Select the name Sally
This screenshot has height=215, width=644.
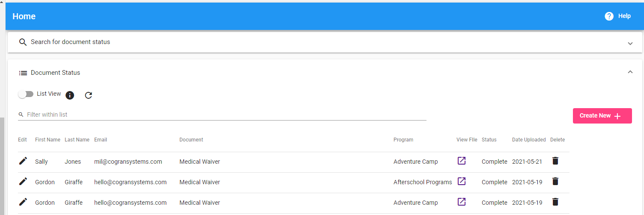coord(42,162)
